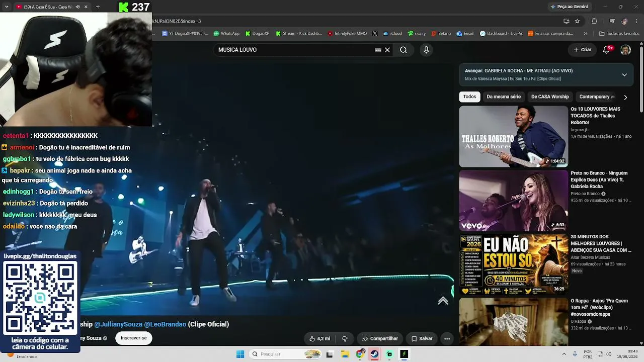Viewport: 644px width, 362px height.
Task: Clear the YouTube search text
Action: click(x=387, y=50)
